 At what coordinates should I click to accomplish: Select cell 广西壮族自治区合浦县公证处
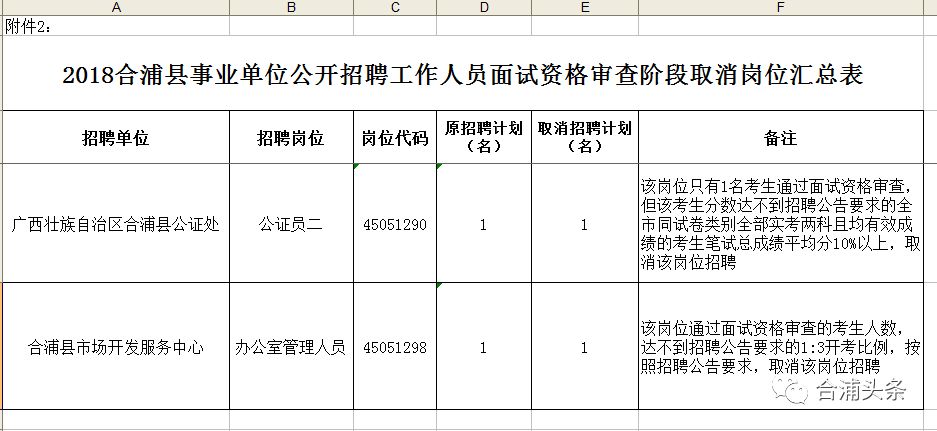[x=116, y=223]
